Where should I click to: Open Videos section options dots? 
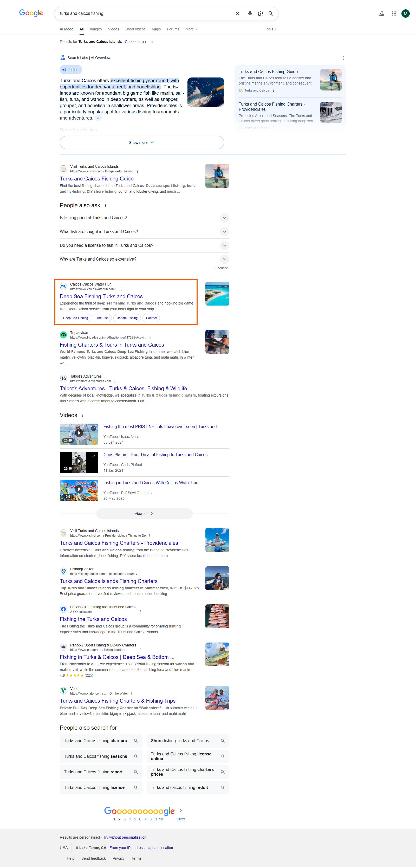point(82,416)
